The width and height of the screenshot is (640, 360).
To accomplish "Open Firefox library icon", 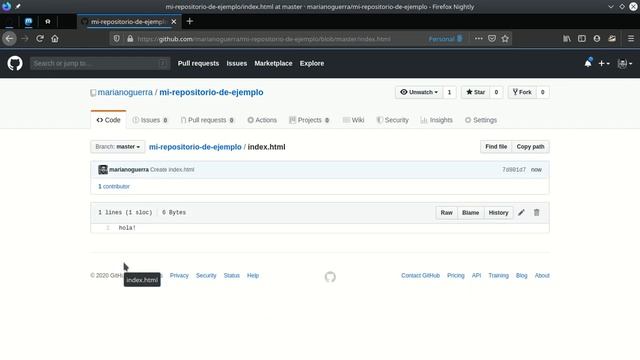I will click(567, 39).
